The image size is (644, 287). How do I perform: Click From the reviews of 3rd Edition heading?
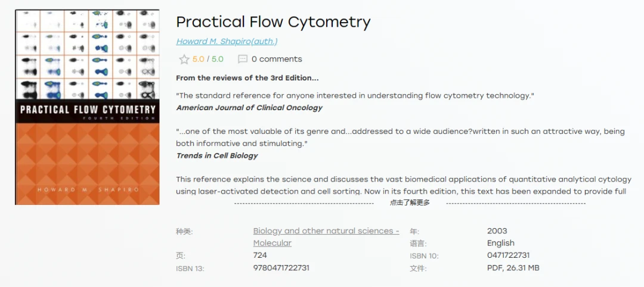(247, 78)
